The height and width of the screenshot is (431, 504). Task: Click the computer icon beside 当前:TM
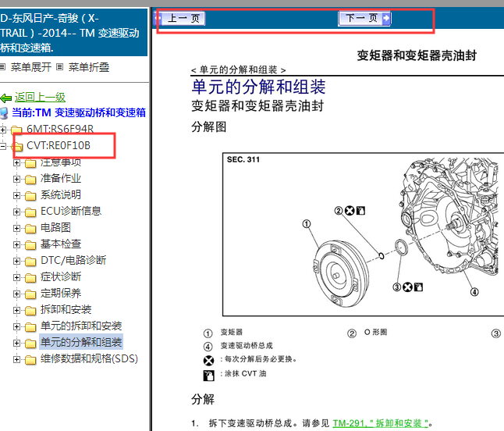(x=4, y=113)
